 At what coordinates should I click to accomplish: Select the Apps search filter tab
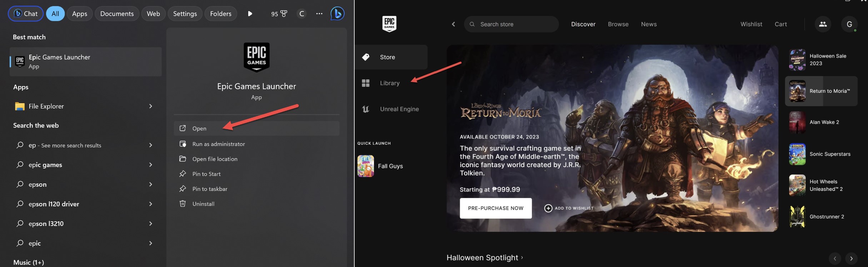click(80, 14)
